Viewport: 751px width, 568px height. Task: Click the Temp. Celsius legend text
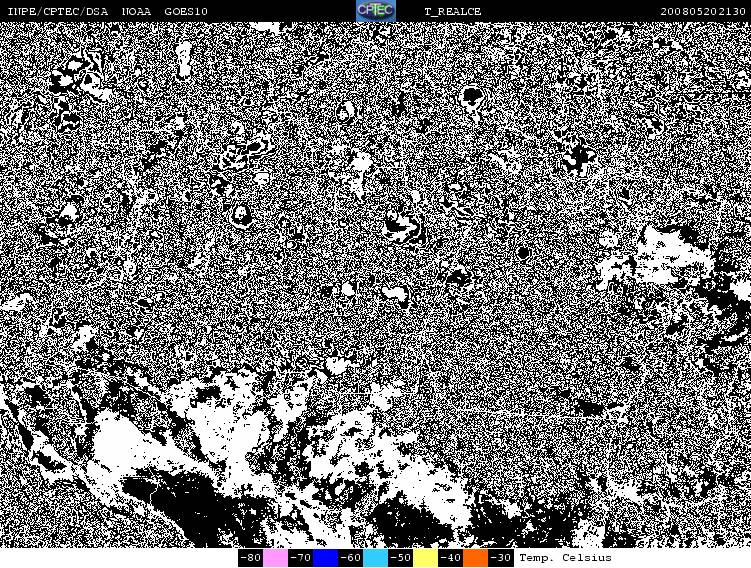(x=565, y=558)
